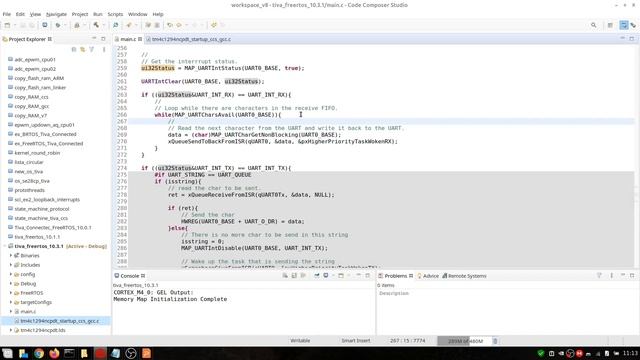Image resolution: width=640 pixels, height=360 pixels.
Task: Click the applications menu taskbar icon
Action: tap(7, 353)
